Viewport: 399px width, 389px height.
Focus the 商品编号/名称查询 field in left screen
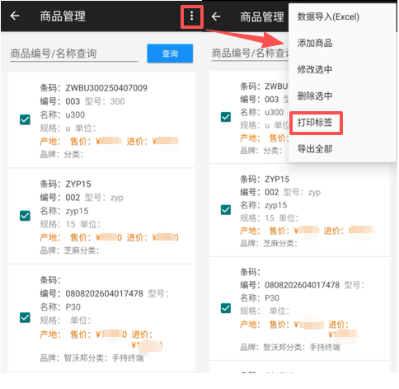(x=74, y=54)
